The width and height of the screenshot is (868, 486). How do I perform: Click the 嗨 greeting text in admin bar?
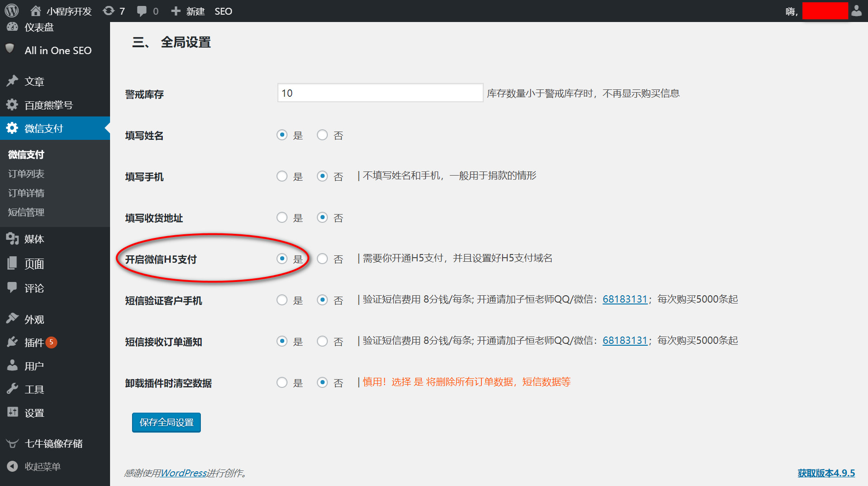(x=791, y=11)
